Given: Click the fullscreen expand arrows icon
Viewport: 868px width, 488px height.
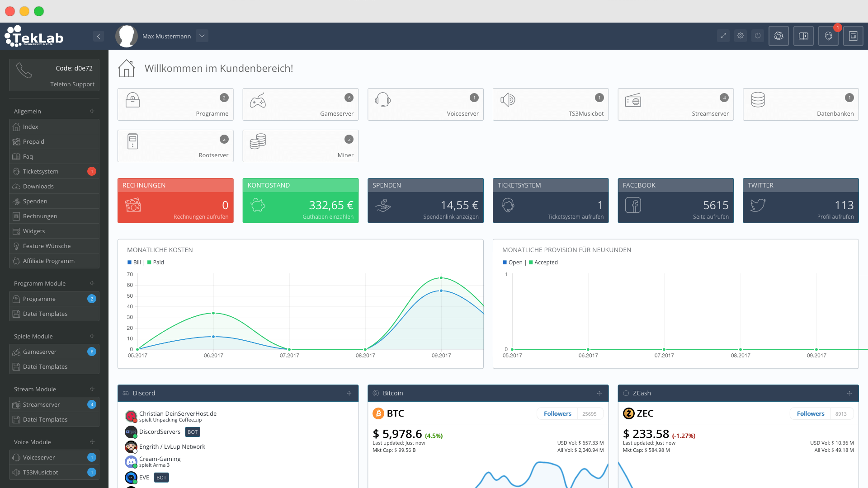Looking at the screenshot, I should pos(723,36).
